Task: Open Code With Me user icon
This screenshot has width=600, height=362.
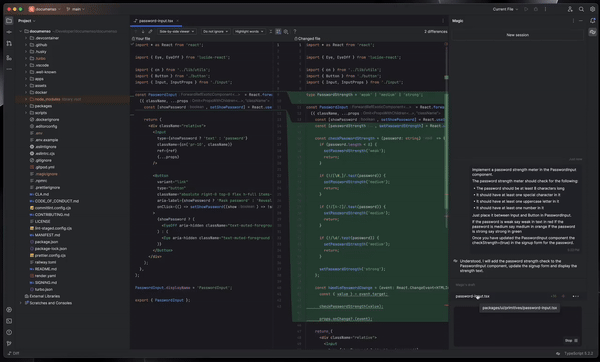Action: (570, 9)
